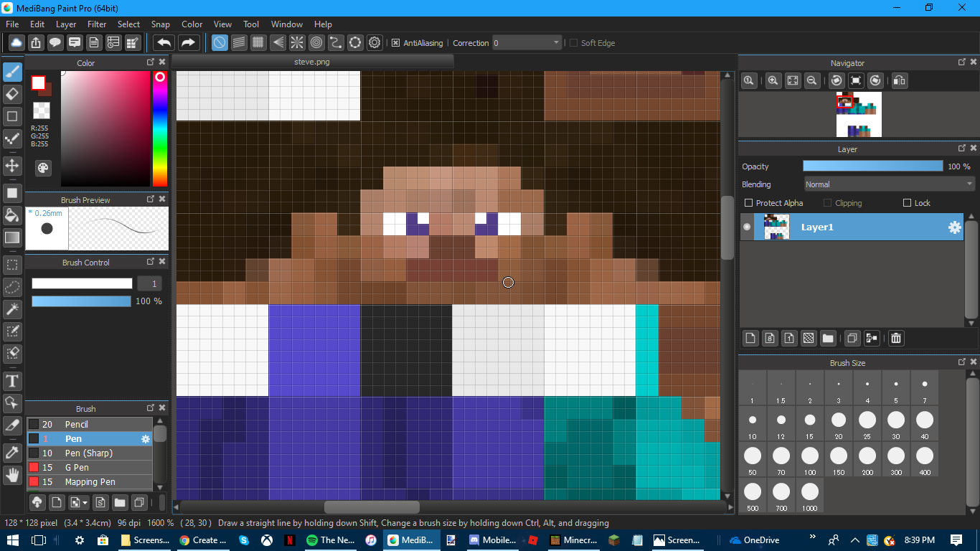Add a new color layer in Layer panel

750,338
